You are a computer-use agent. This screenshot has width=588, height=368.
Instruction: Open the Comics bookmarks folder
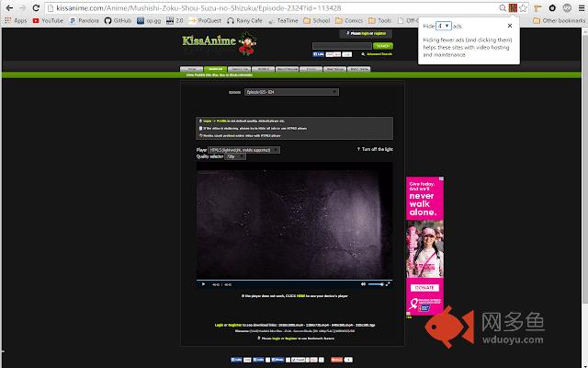click(349, 20)
